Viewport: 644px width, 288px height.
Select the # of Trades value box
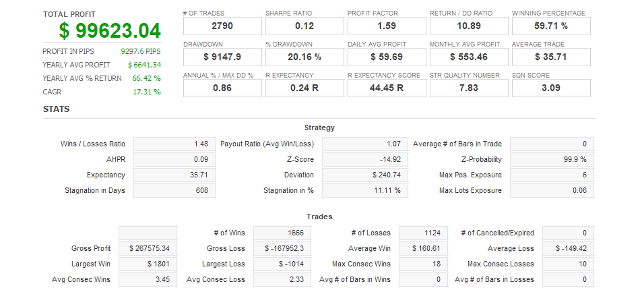222,26
